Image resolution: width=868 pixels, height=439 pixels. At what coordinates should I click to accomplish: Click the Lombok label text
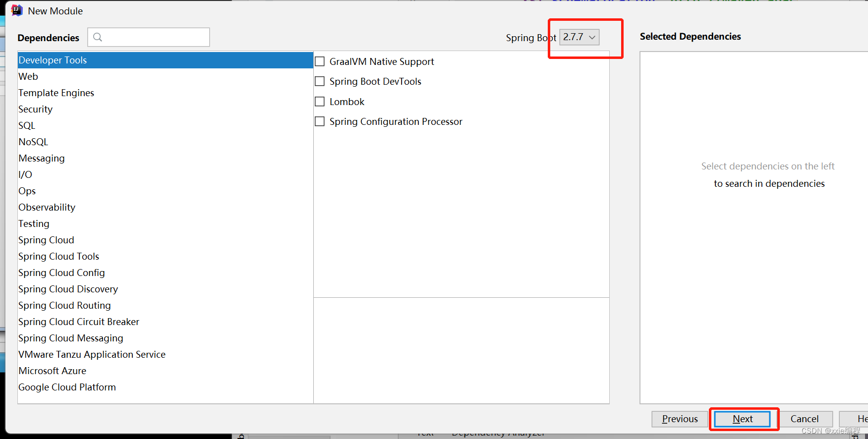pos(347,102)
